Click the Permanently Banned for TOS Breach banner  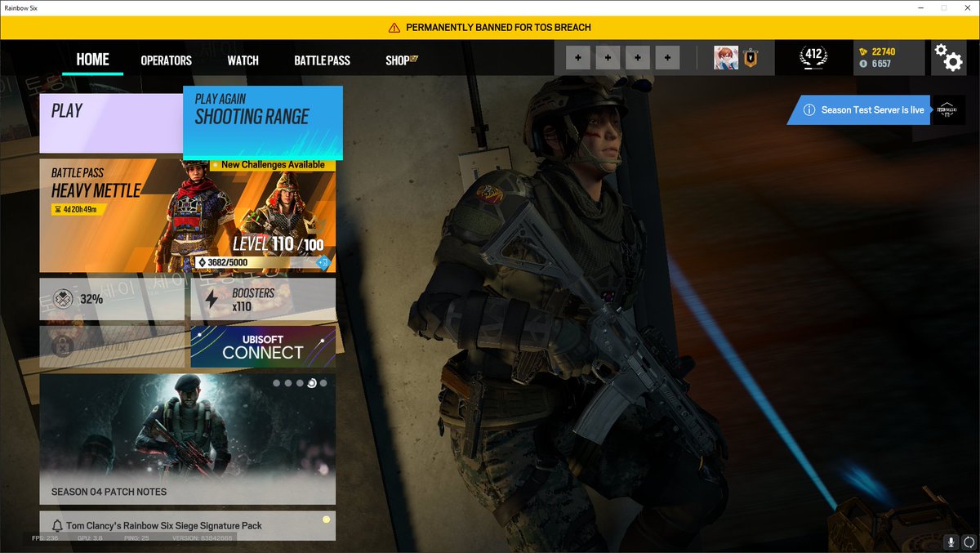click(490, 28)
